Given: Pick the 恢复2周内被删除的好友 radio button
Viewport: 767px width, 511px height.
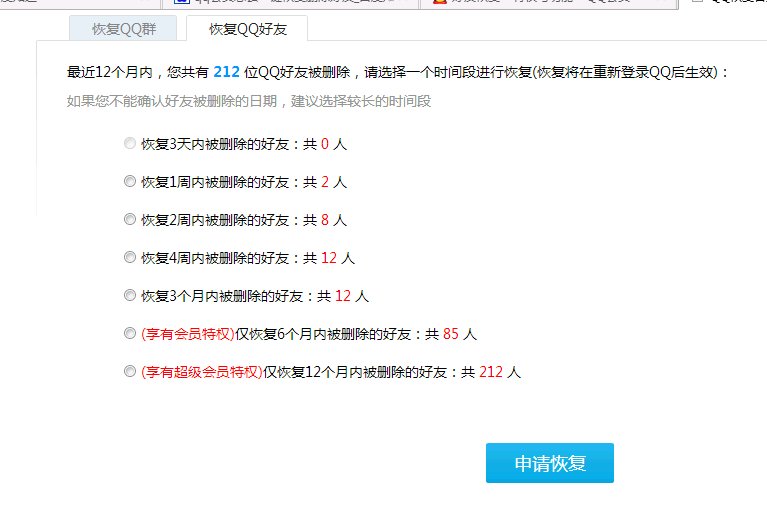Looking at the screenshot, I should [x=130, y=219].
